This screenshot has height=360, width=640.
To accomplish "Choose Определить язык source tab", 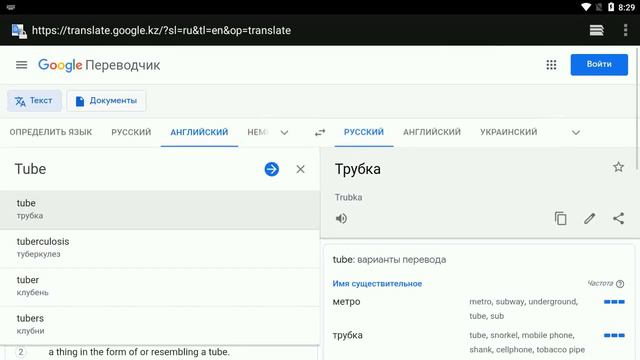I will tap(51, 132).
